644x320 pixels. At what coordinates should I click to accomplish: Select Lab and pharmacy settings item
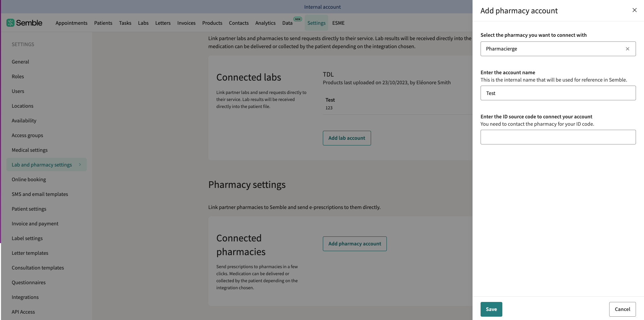pyautogui.click(x=46, y=165)
